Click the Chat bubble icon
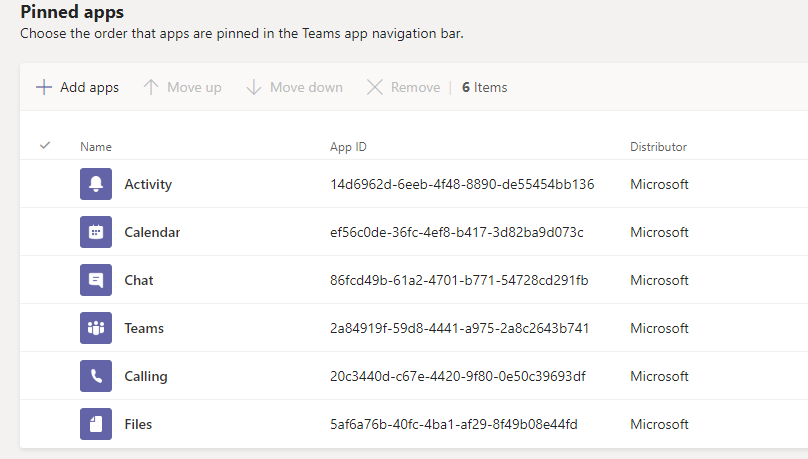This screenshot has width=808, height=459. (96, 280)
